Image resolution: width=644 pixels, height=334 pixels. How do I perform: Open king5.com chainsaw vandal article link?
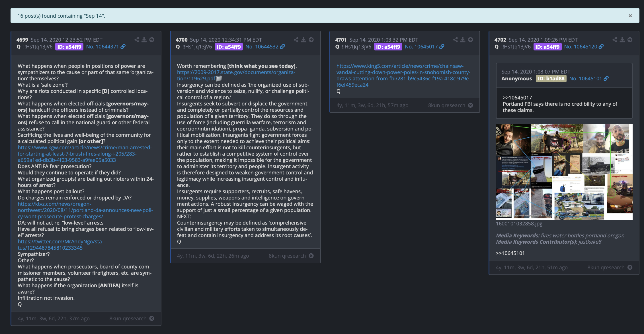click(x=403, y=76)
